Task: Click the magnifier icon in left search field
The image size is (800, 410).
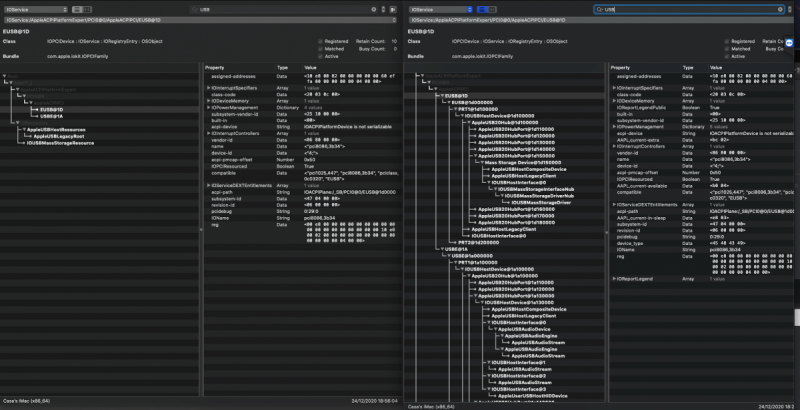Action: click(x=195, y=9)
